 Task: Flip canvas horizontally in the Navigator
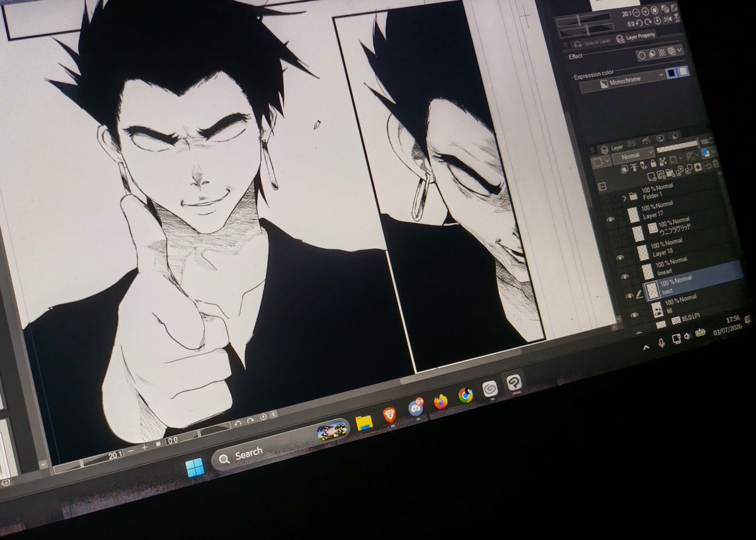pos(667,19)
